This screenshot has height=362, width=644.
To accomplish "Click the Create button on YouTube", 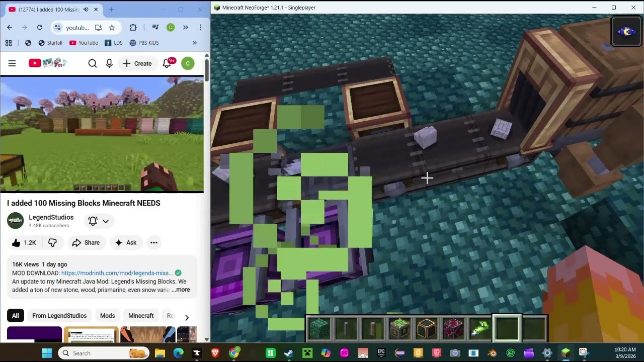I will coord(137,63).
